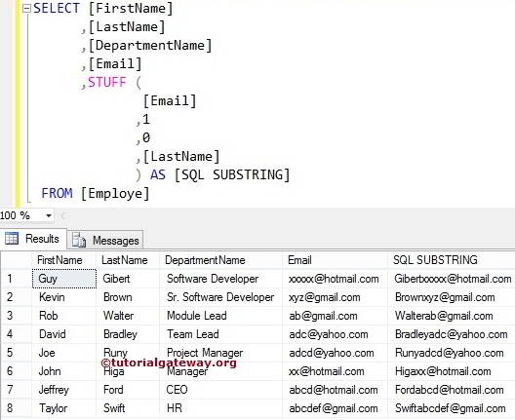The width and height of the screenshot is (515, 420).
Task: Click the xx@hotmail.com Email cell
Action: pyautogui.click(x=335, y=371)
